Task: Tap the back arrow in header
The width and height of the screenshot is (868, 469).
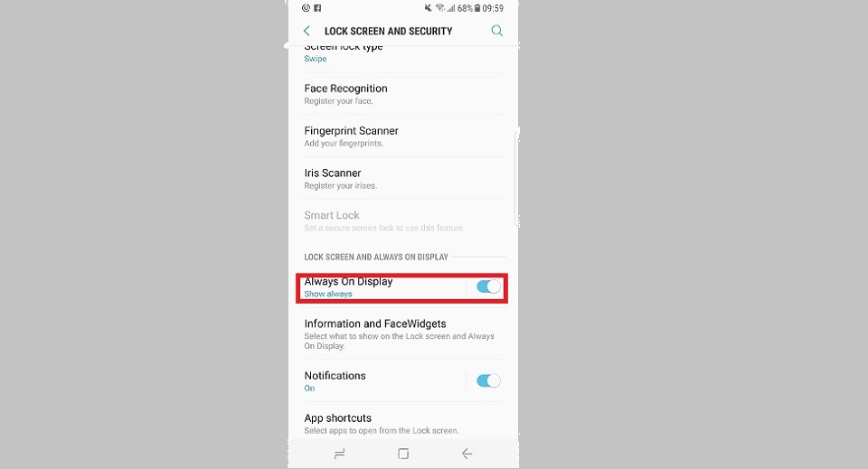Action: coord(307,31)
